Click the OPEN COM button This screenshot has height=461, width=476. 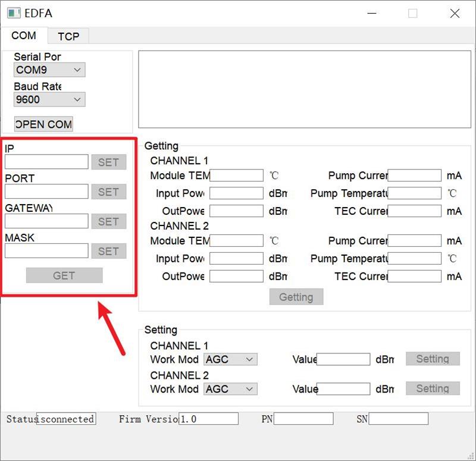pos(43,124)
